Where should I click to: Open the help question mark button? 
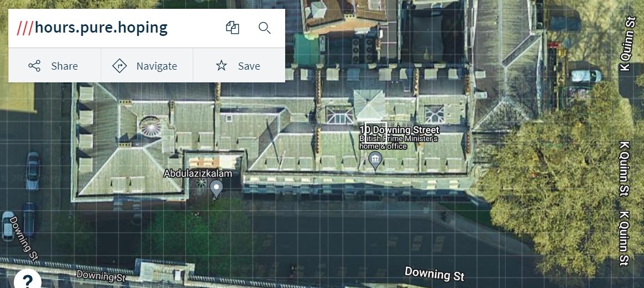pyautogui.click(x=28, y=281)
